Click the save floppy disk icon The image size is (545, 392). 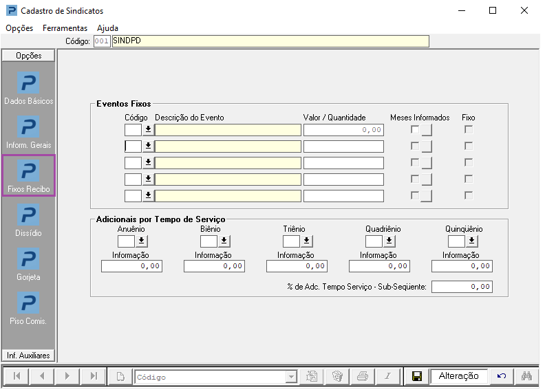(x=416, y=376)
